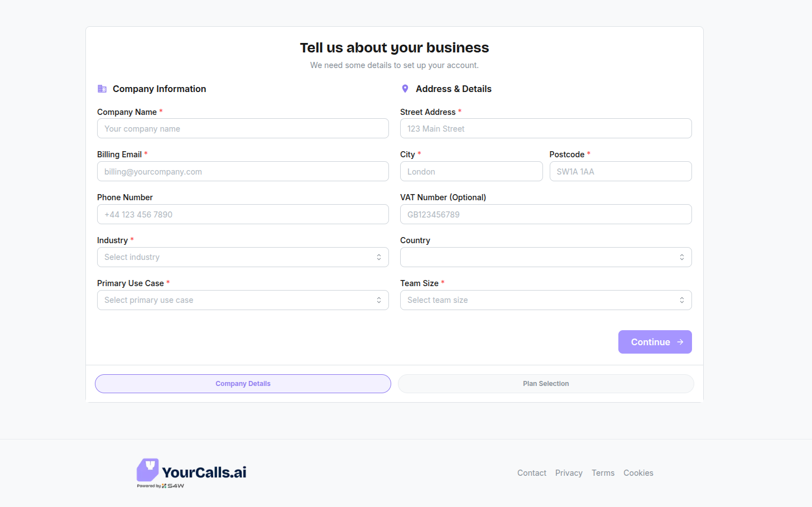
Task: Focus the Company Name input field
Action: click(x=243, y=128)
